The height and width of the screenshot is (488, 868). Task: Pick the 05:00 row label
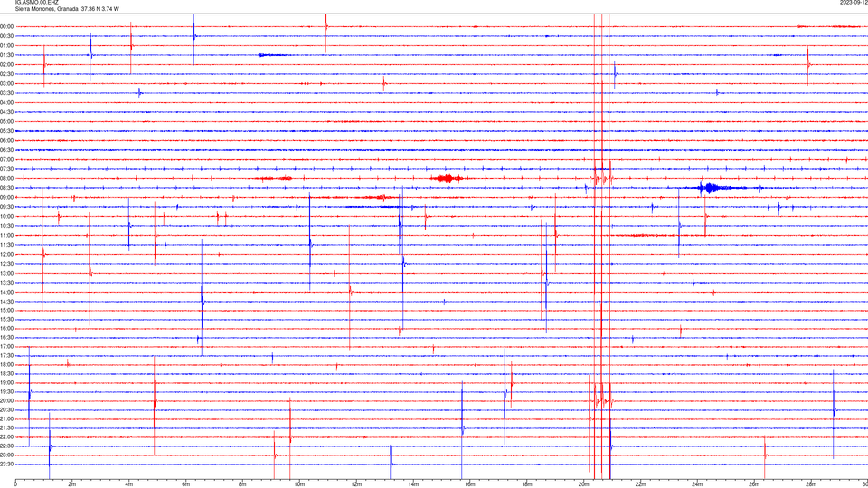pyautogui.click(x=7, y=121)
